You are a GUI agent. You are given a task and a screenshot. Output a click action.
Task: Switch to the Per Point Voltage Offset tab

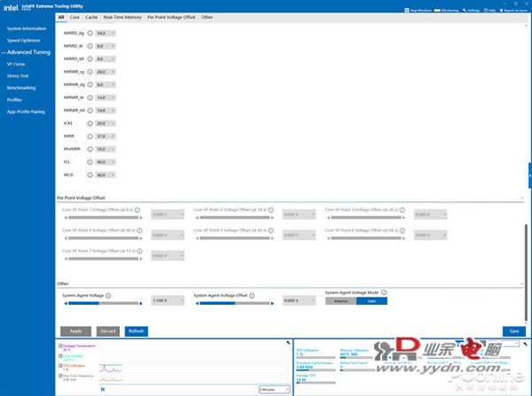coord(171,18)
